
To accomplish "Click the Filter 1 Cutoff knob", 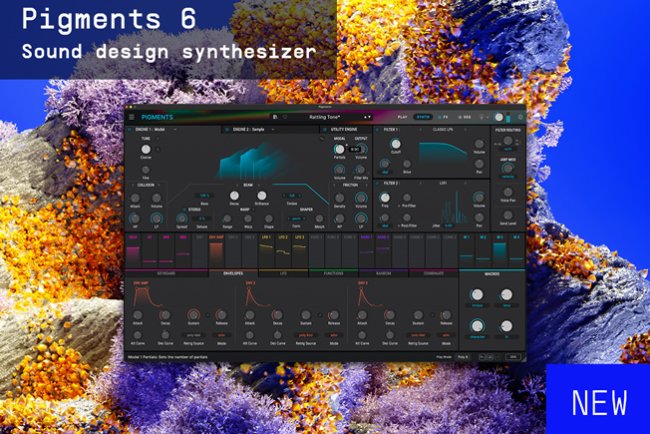I will (396, 144).
